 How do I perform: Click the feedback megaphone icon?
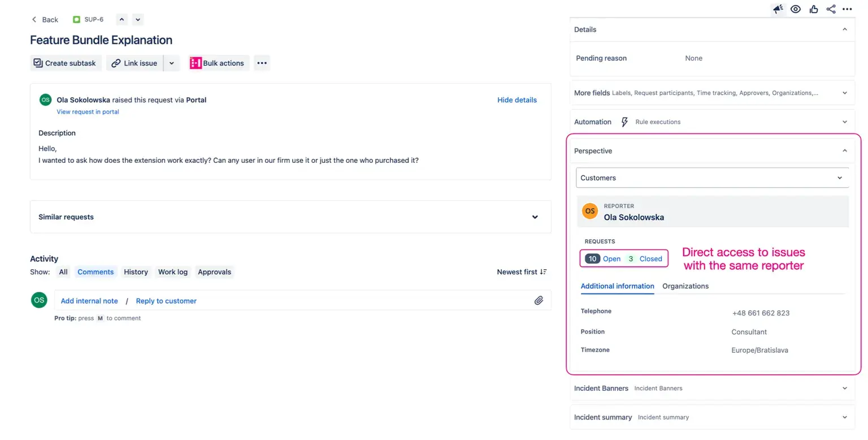pos(778,9)
